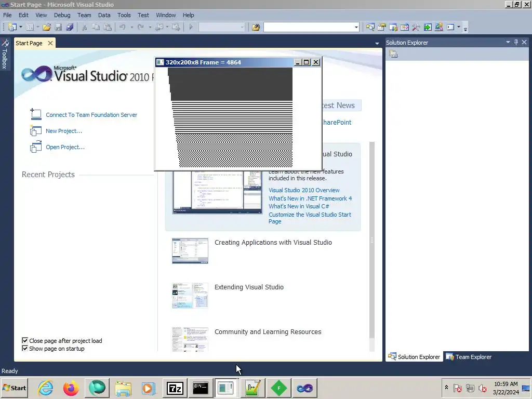532x399 pixels.
Task: Show hidden system tray icons
Action: 446,387
